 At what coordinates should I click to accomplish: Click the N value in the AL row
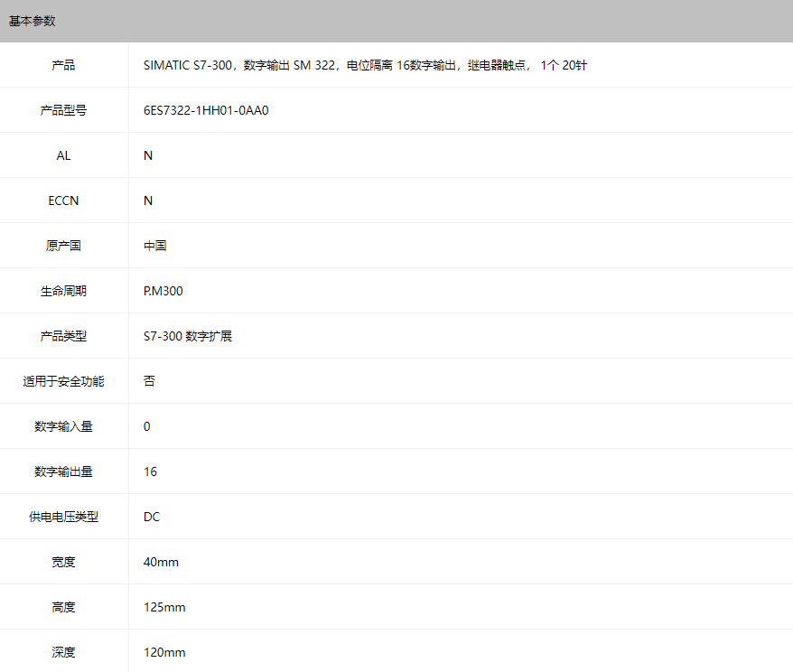(148, 155)
